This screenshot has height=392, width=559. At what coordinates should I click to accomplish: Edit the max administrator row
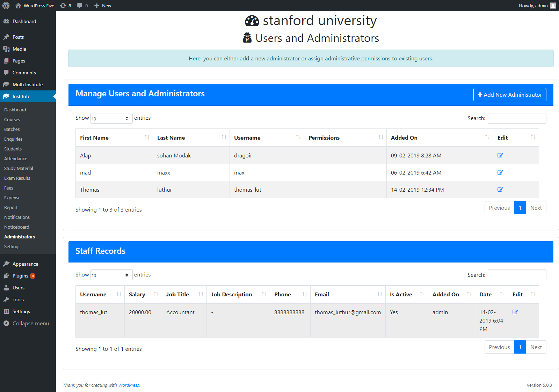pyautogui.click(x=500, y=172)
